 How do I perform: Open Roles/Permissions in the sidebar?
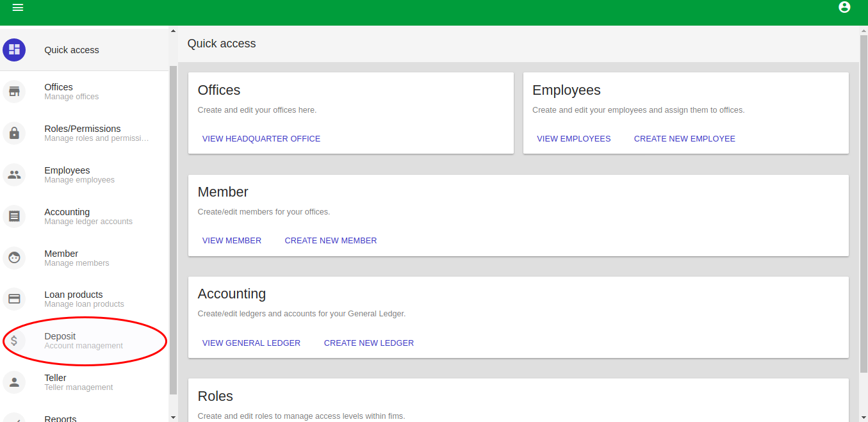click(85, 133)
